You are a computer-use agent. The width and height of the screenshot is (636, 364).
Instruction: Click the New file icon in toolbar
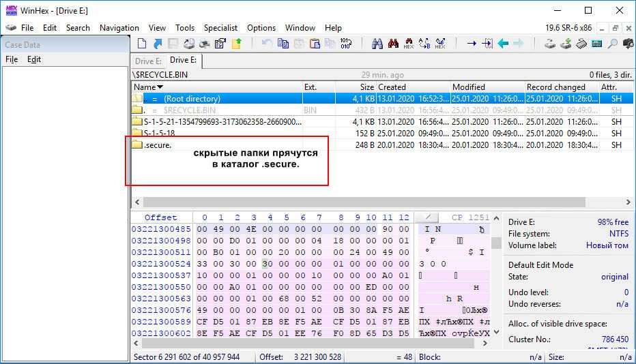[141, 44]
